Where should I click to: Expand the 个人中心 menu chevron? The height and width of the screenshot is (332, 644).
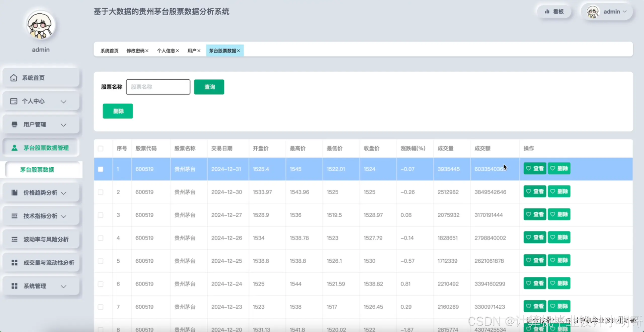point(64,102)
